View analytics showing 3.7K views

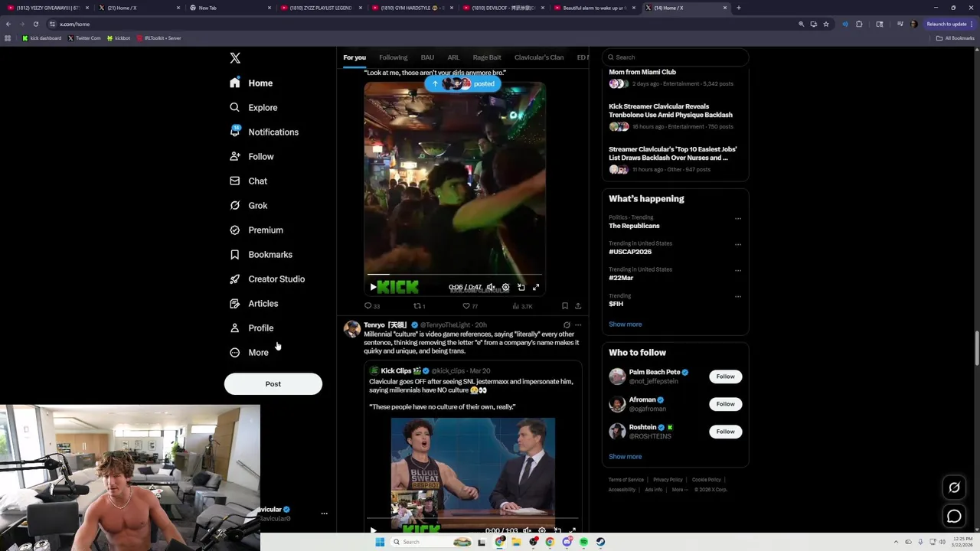[522, 306]
